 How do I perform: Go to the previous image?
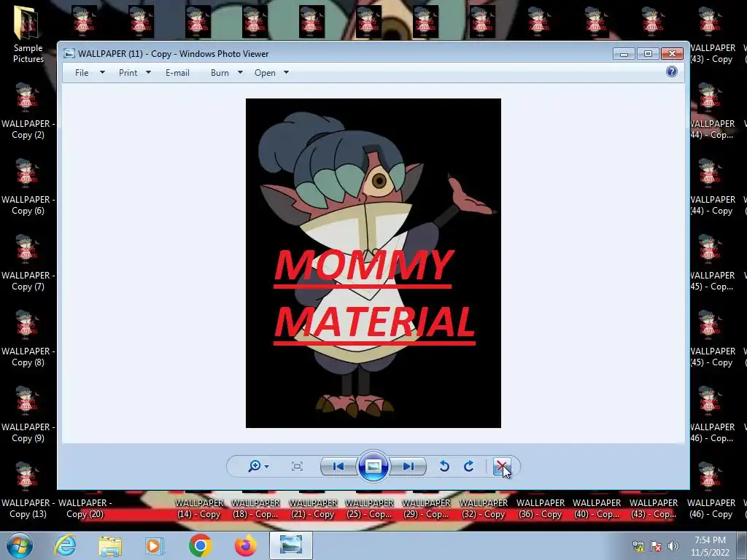(x=338, y=466)
